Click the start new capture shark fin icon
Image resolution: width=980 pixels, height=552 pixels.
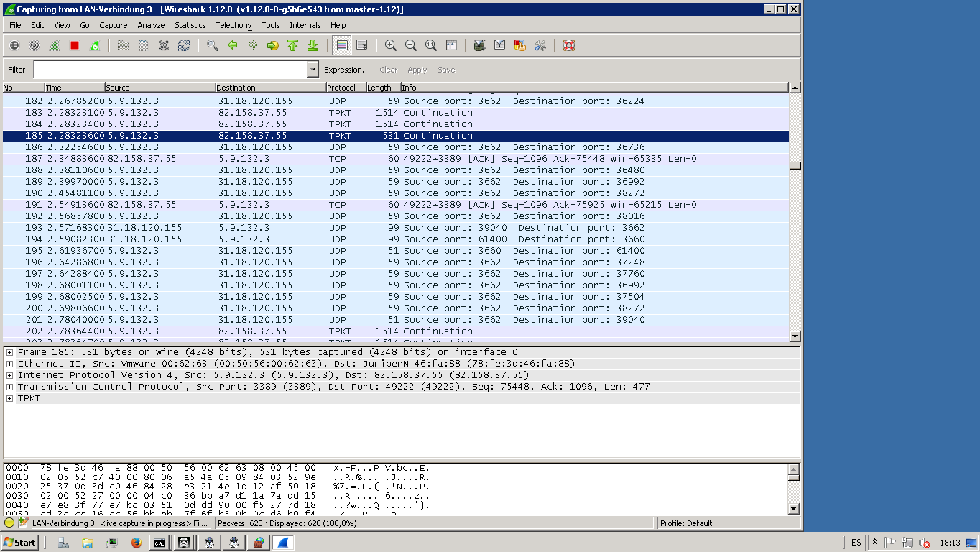click(55, 45)
